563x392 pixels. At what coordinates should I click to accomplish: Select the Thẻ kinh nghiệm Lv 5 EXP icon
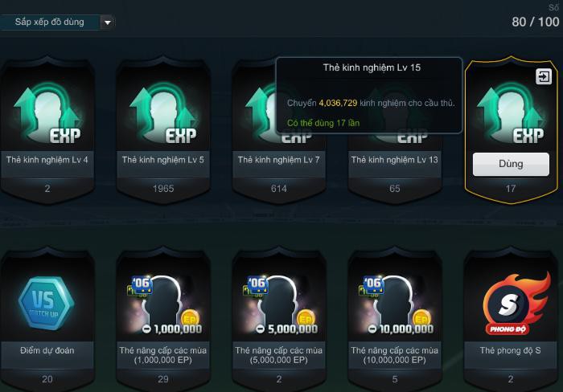point(163,113)
